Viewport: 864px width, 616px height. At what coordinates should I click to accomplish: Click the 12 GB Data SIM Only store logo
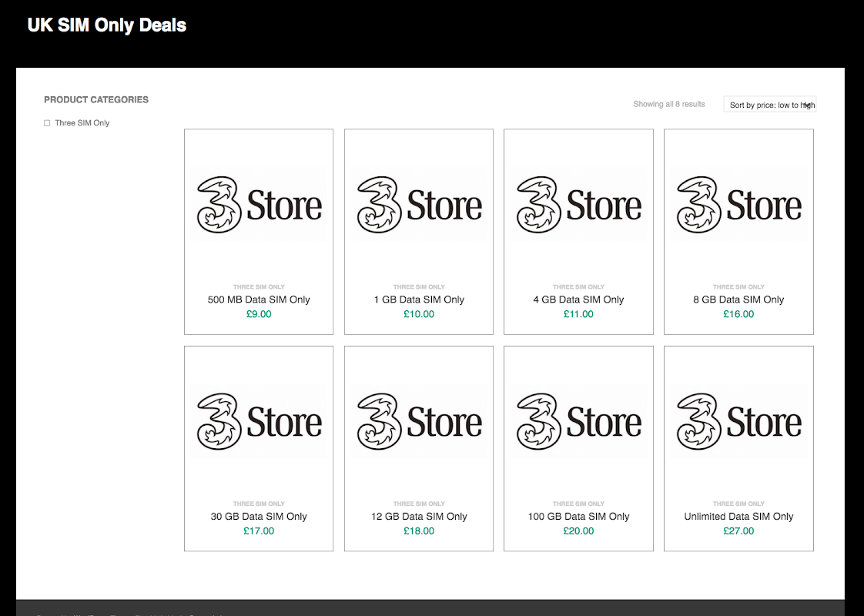[419, 421]
